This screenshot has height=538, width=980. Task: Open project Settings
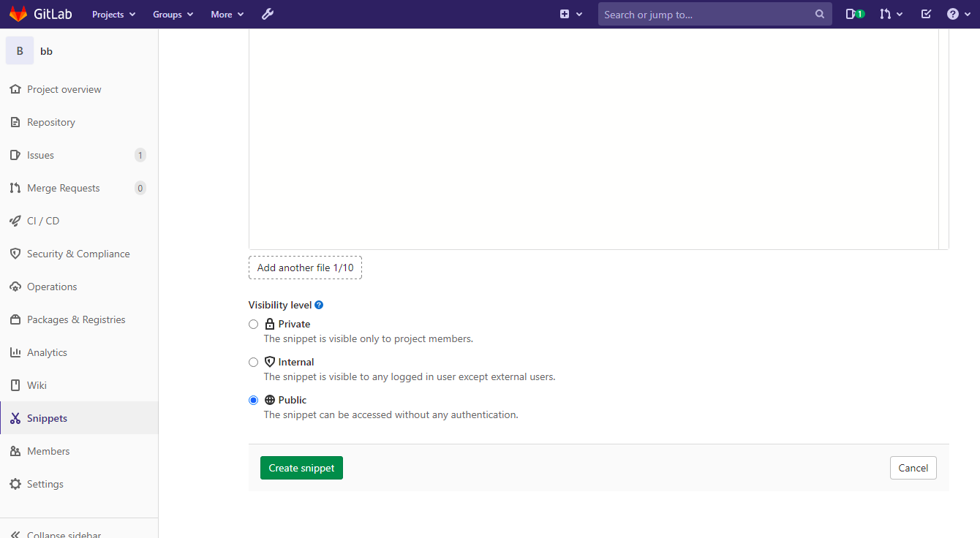(45, 483)
